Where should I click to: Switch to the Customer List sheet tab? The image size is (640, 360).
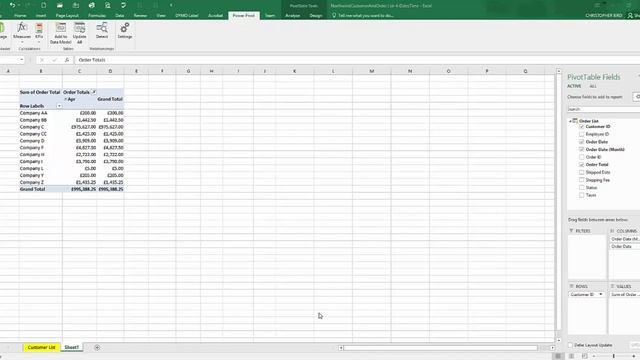tap(42, 347)
